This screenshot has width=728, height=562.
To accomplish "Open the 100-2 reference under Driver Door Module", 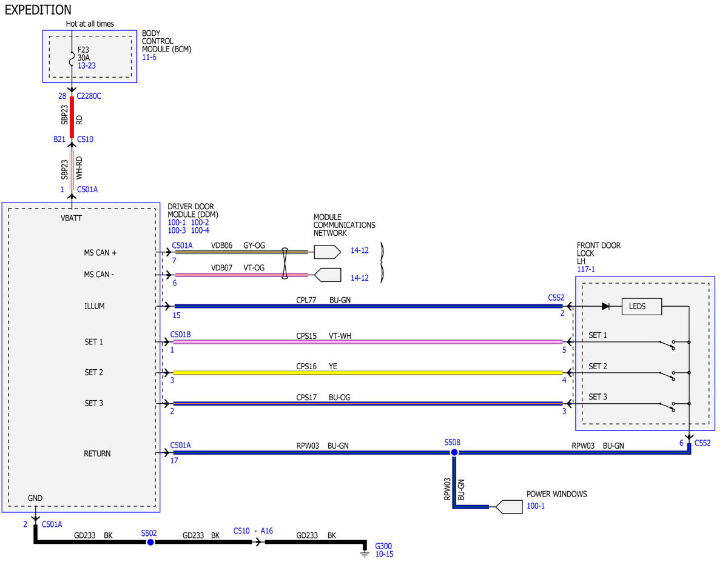I will tap(200, 222).
